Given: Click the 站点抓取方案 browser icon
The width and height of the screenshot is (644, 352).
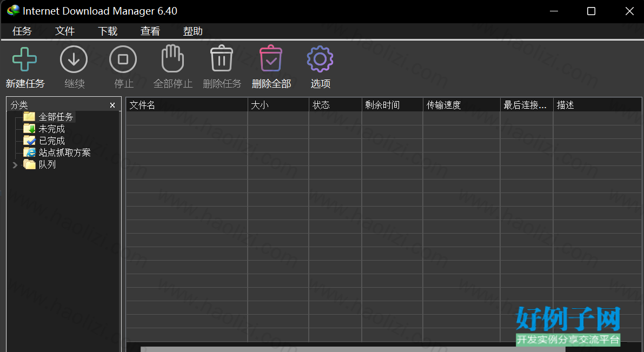Looking at the screenshot, I should 29,152.
